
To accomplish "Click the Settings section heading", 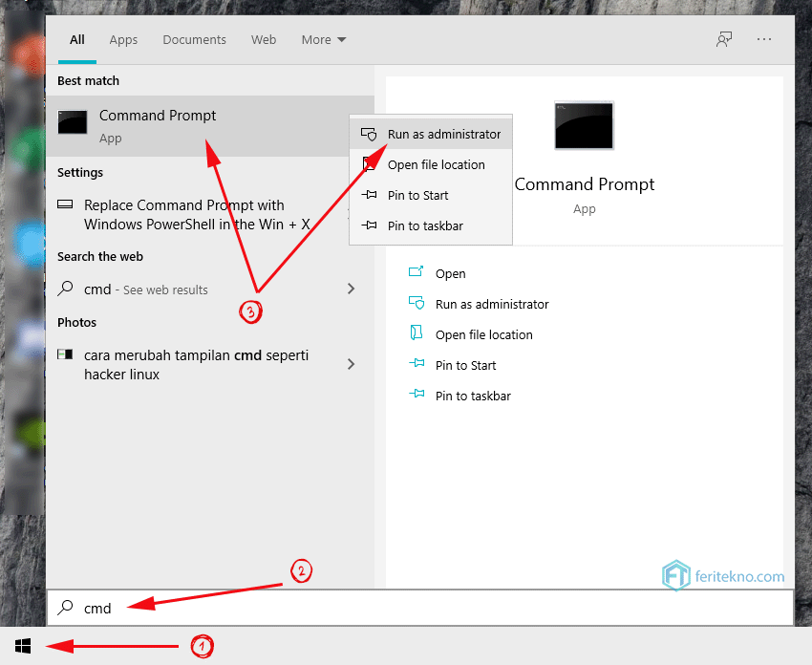I will [80, 173].
